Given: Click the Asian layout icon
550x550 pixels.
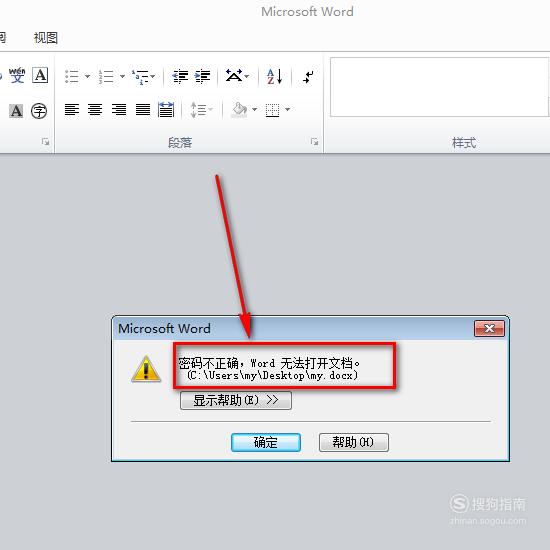Looking at the screenshot, I should [x=234, y=75].
